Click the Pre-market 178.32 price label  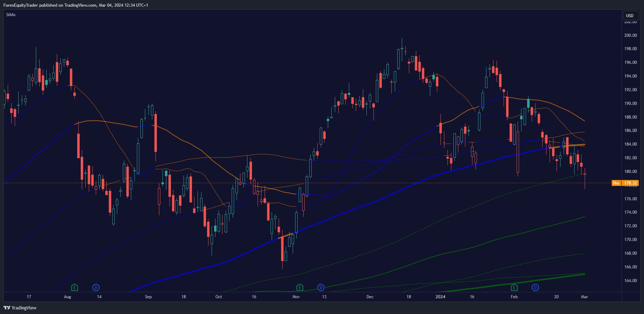click(625, 183)
